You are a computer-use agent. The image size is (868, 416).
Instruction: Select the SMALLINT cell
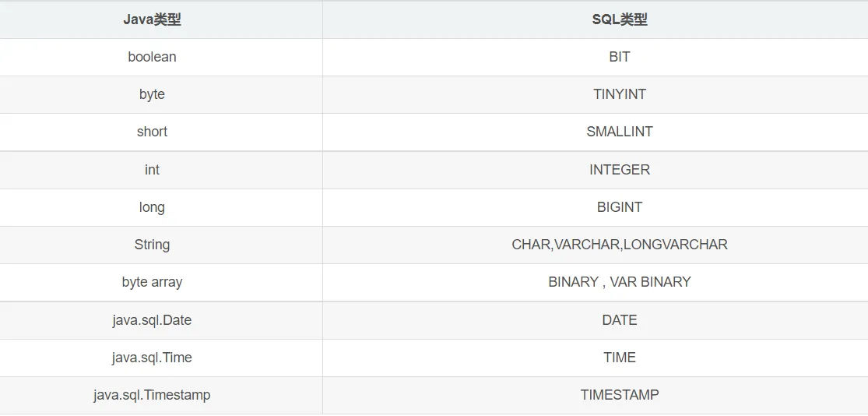(619, 132)
